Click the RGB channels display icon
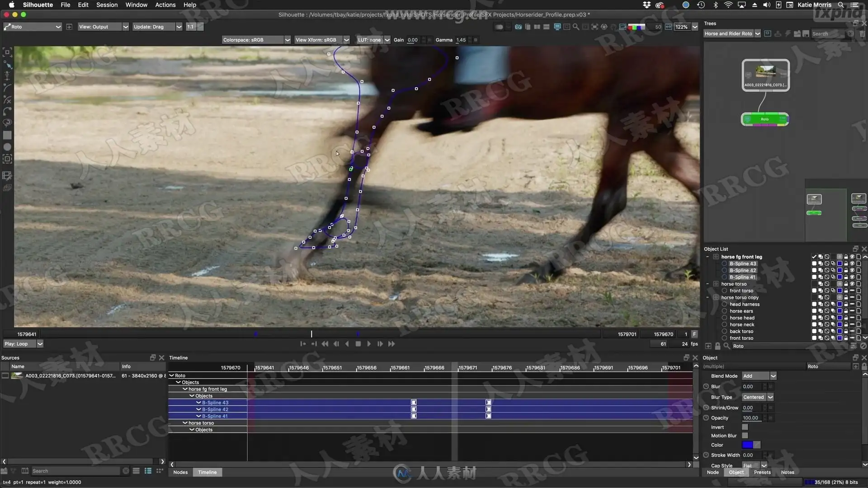The height and width of the screenshot is (488, 868). pos(637,27)
